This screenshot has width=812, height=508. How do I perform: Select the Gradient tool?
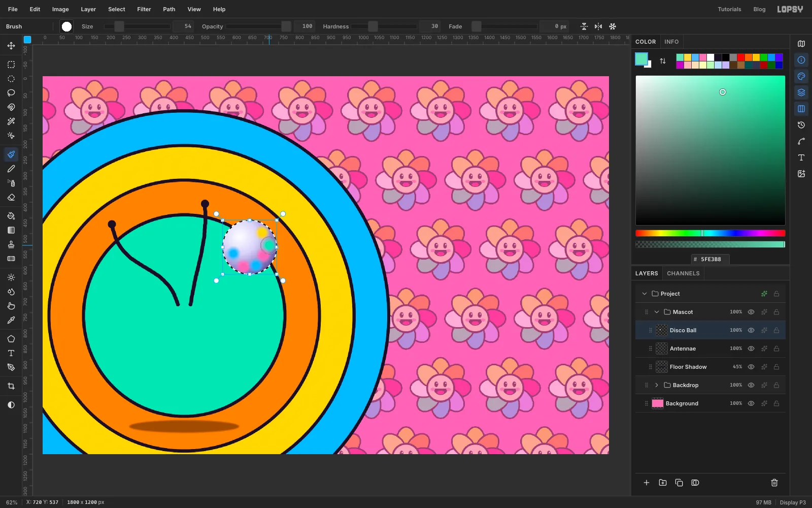tap(11, 230)
